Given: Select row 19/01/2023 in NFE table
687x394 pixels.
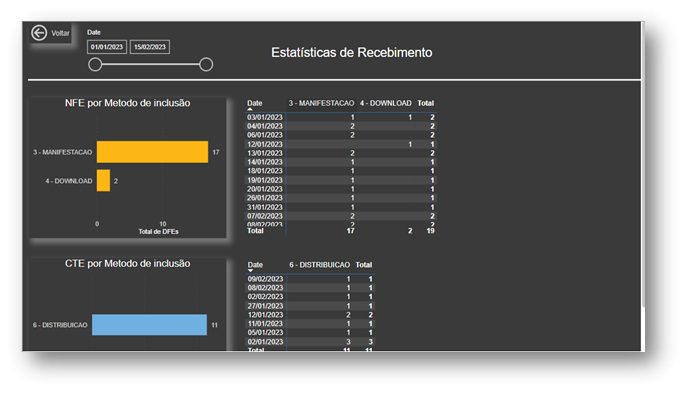Looking at the screenshot, I should [x=340, y=180].
